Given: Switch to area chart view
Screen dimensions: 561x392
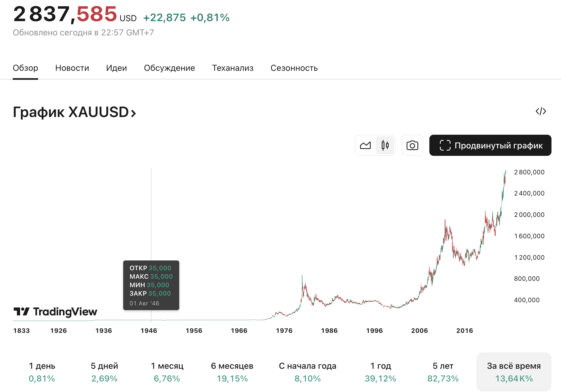Looking at the screenshot, I should click(x=365, y=145).
